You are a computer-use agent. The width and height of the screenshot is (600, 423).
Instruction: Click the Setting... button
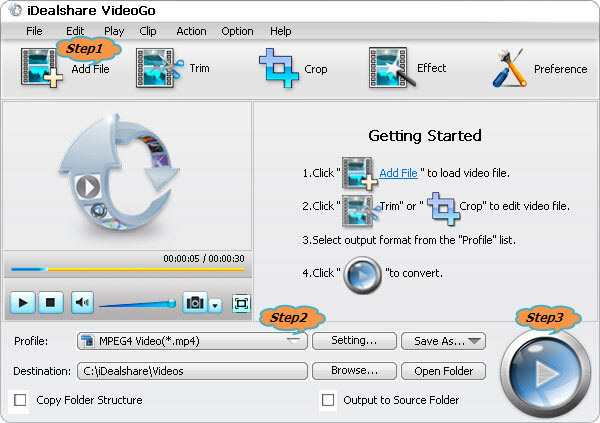pos(354,341)
